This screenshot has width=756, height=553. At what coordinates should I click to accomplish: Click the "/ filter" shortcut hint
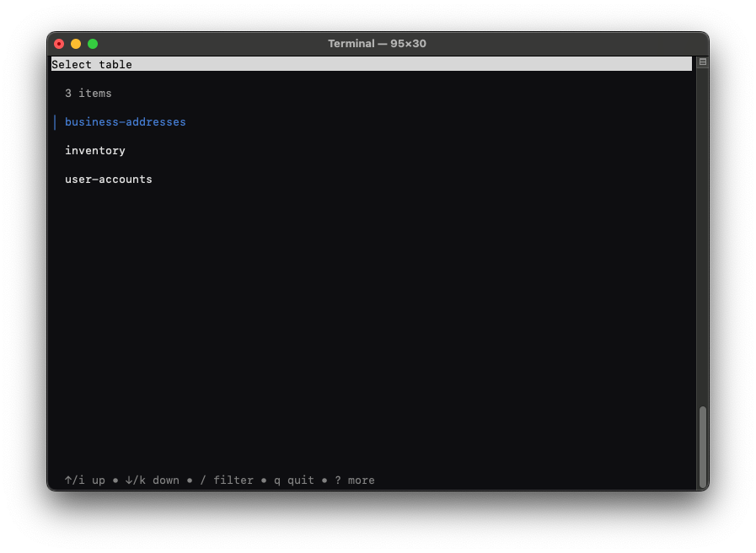pyautogui.click(x=227, y=481)
